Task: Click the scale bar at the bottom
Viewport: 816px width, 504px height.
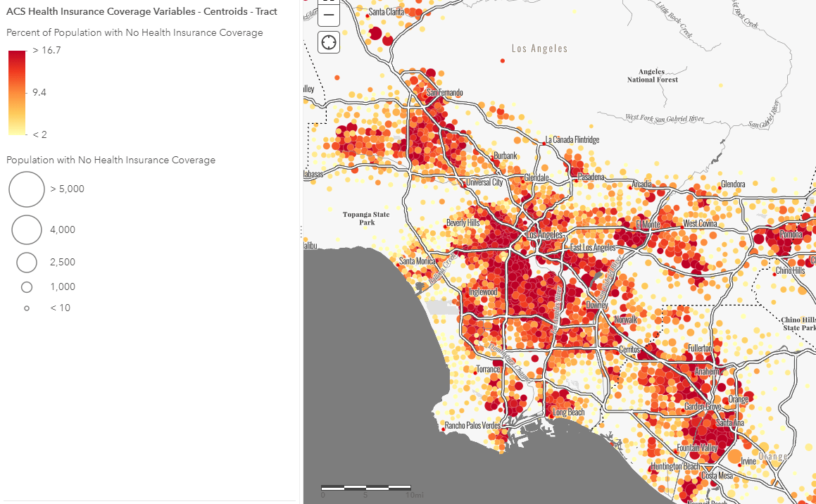Action: click(365, 486)
